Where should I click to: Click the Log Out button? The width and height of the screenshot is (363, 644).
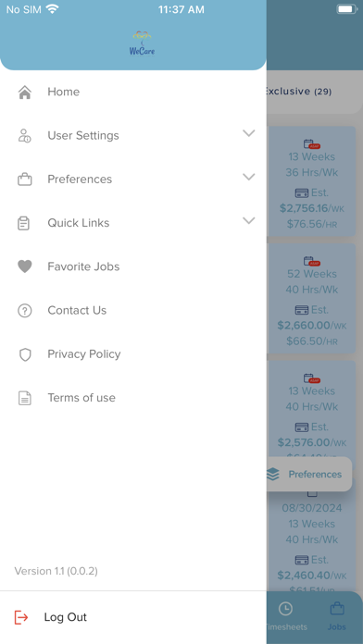(133, 617)
